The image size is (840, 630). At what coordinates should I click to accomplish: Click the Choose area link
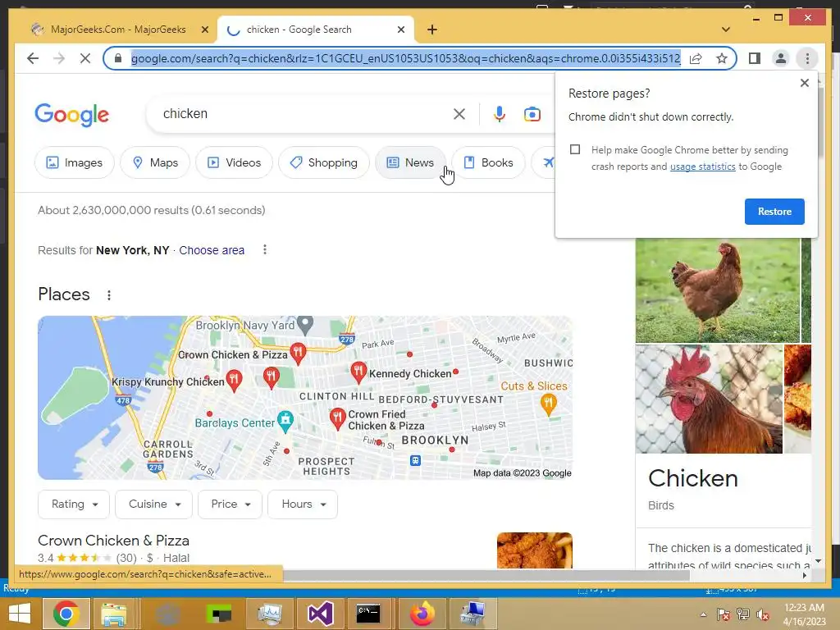[212, 250]
